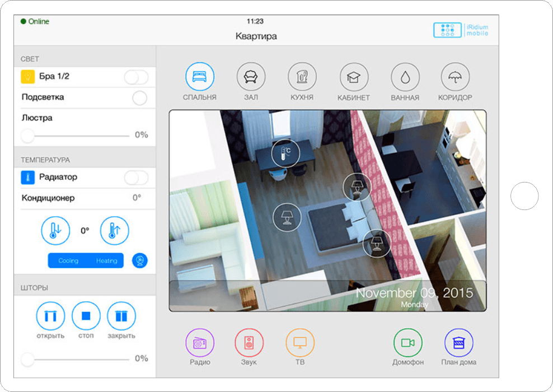
Task: Switch to the Ванная room tab
Action: (x=405, y=77)
